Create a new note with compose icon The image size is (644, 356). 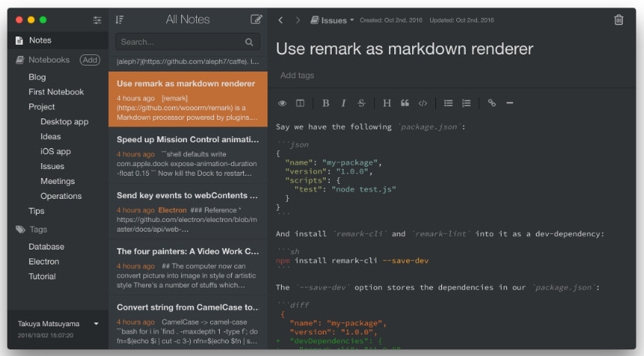coord(256,19)
